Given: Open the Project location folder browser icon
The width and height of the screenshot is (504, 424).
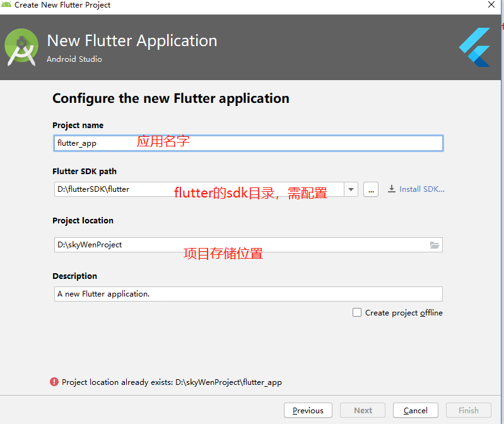Looking at the screenshot, I should pos(435,245).
